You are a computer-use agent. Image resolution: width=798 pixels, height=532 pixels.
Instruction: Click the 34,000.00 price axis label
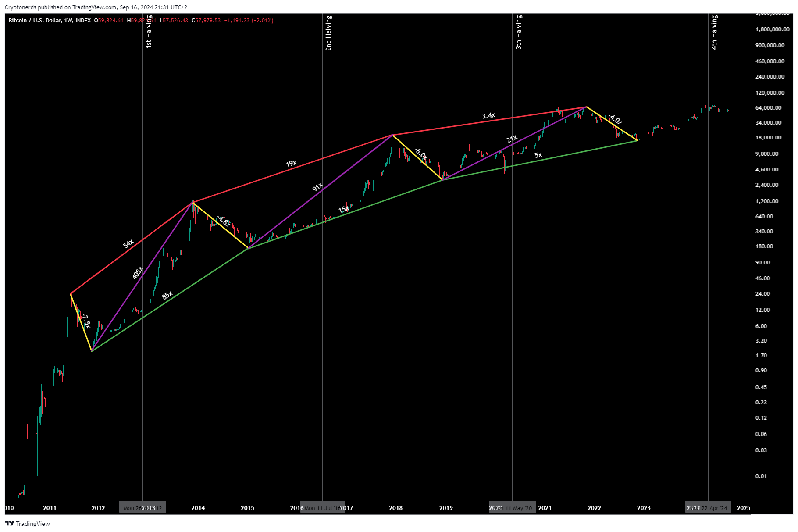coord(768,123)
